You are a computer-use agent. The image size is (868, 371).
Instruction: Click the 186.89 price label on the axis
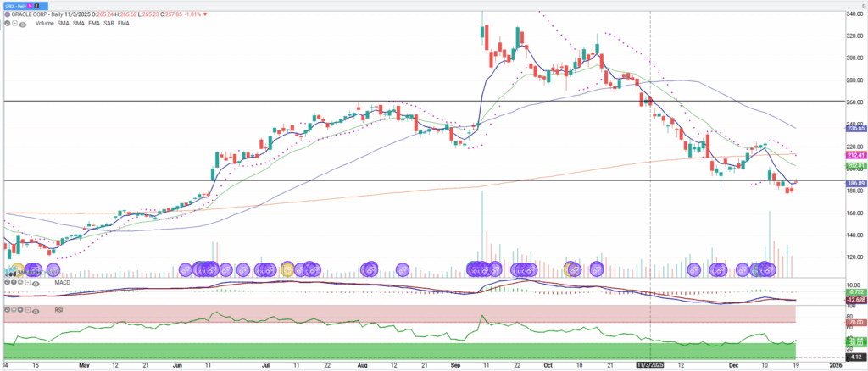(854, 183)
